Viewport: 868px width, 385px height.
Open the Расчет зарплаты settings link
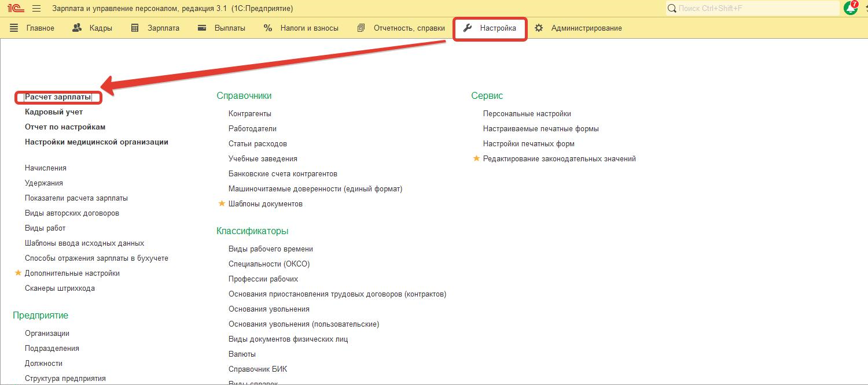[58, 97]
